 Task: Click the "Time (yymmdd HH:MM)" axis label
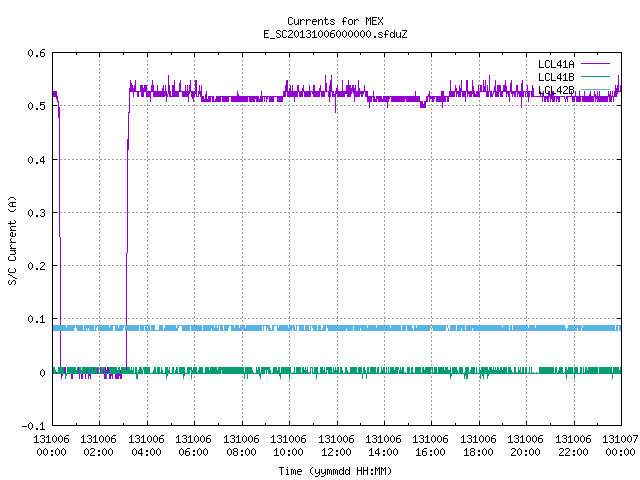tap(335, 471)
